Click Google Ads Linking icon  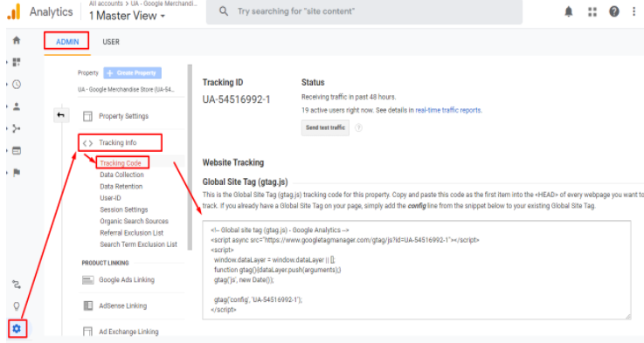[88, 280]
